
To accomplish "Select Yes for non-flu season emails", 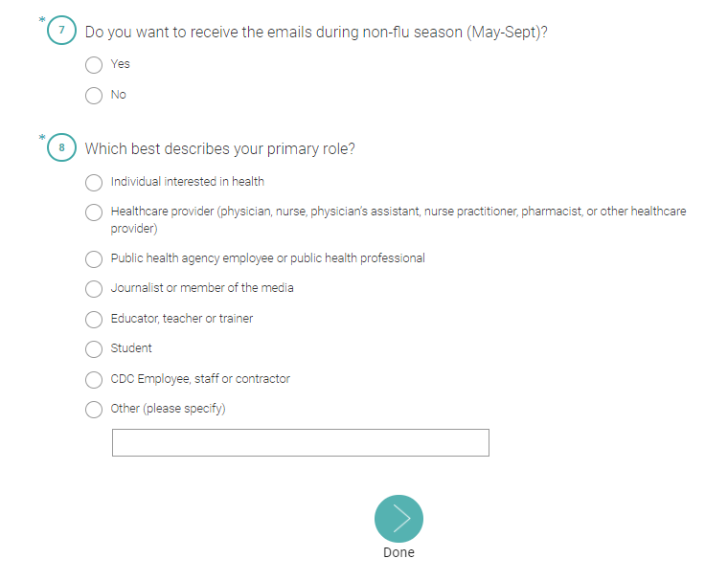I will (x=94, y=64).
